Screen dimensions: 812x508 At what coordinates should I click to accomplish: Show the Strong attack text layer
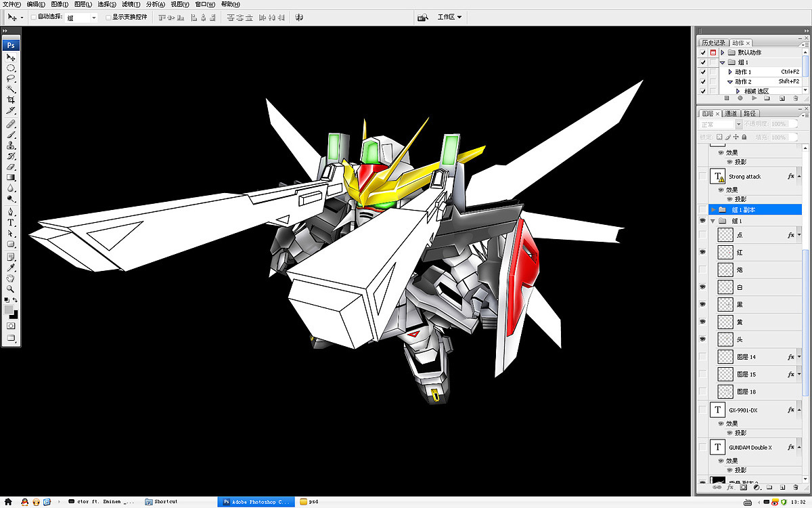click(x=702, y=176)
